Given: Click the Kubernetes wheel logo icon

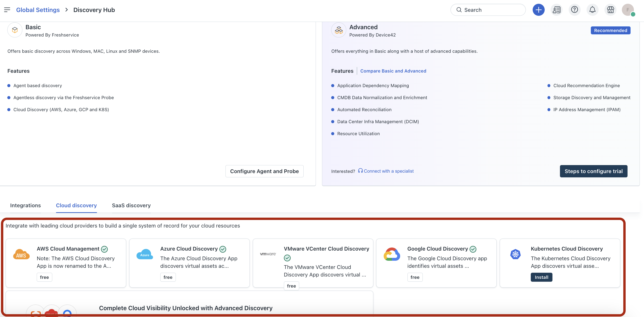Looking at the screenshot, I should (x=515, y=254).
